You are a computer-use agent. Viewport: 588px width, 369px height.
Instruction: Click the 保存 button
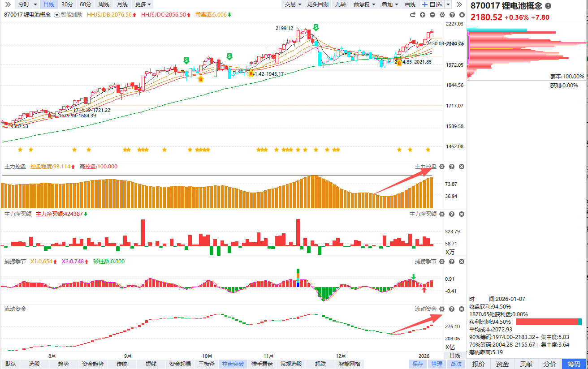[418, 364]
